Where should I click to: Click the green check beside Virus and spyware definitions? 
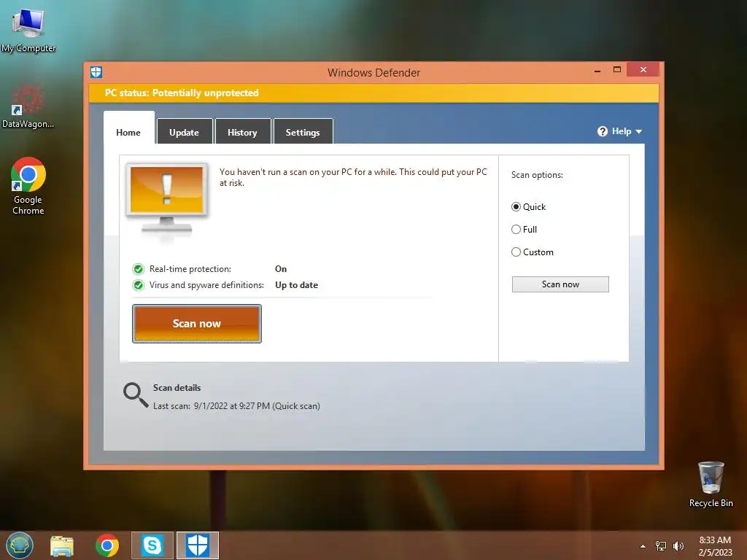[139, 285]
